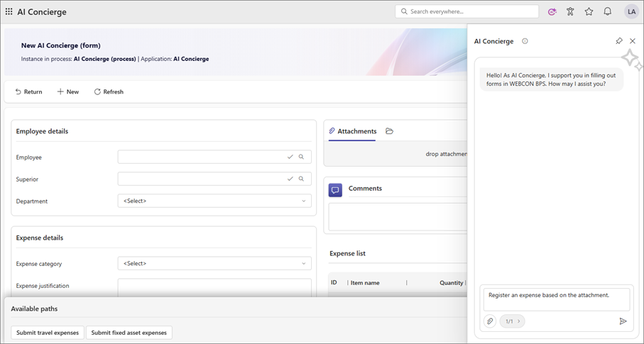Send the chat message arrow

point(623,321)
